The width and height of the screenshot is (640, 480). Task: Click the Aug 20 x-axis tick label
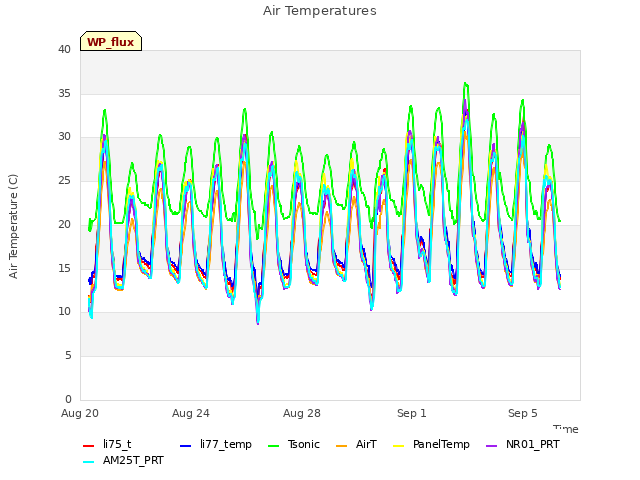point(80,413)
